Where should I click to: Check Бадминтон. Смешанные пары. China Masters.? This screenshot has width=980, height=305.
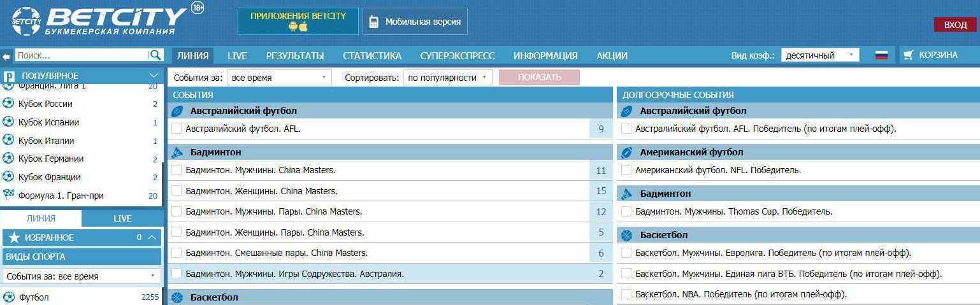click(x=177, y=253)
